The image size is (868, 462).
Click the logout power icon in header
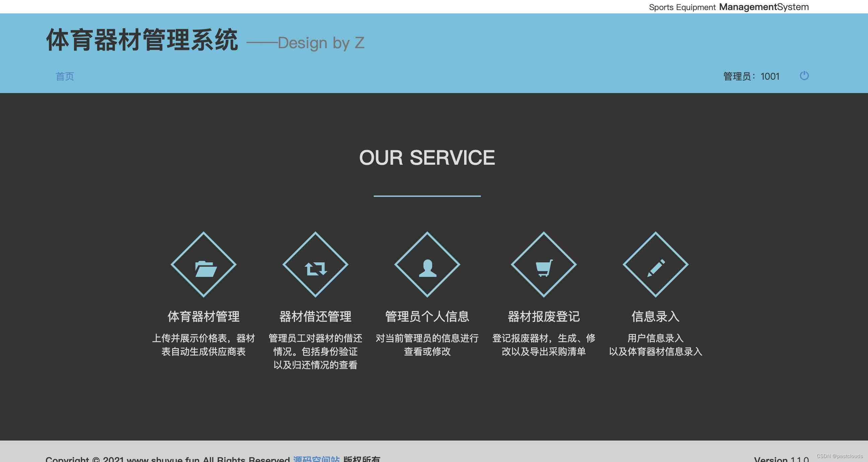pyautogui.click(x=805, y=76)
